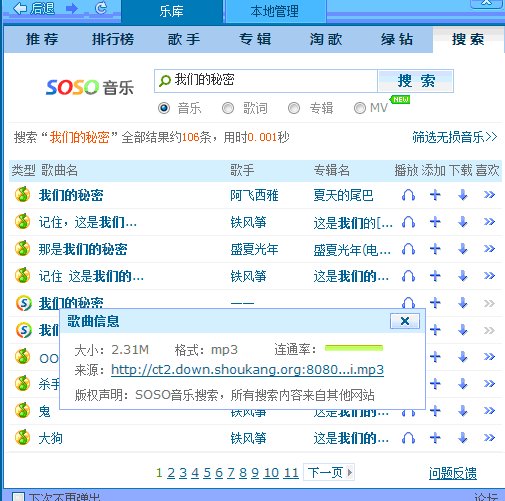Open song title 那是我们的秘密

83,249
